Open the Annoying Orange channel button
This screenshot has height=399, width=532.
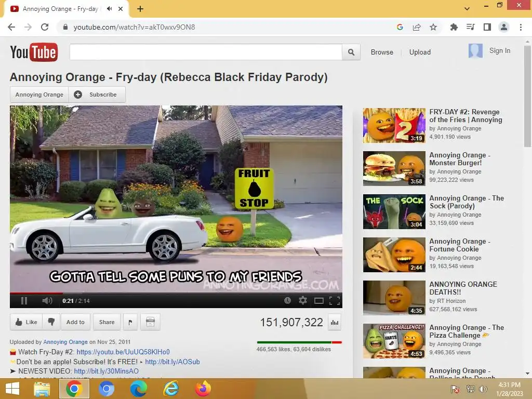pyautogui.click(x=39, y=95)
